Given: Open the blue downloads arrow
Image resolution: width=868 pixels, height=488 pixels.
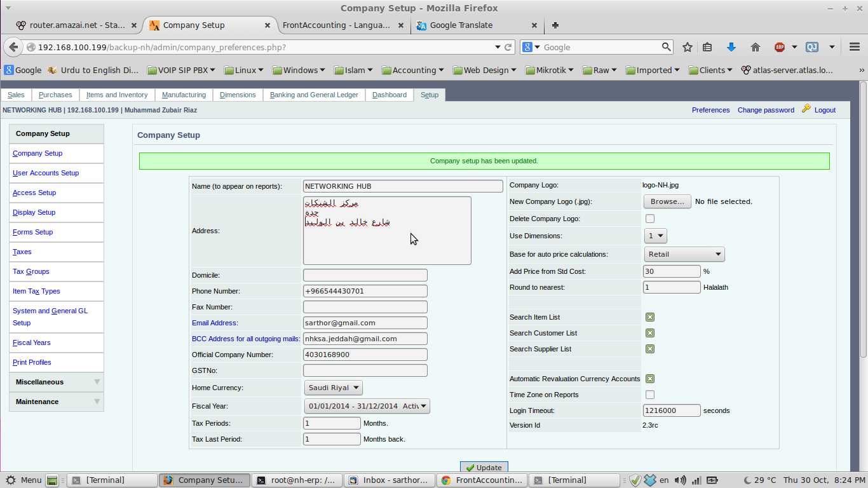Looking at the screenshot, I should (731, 47).
